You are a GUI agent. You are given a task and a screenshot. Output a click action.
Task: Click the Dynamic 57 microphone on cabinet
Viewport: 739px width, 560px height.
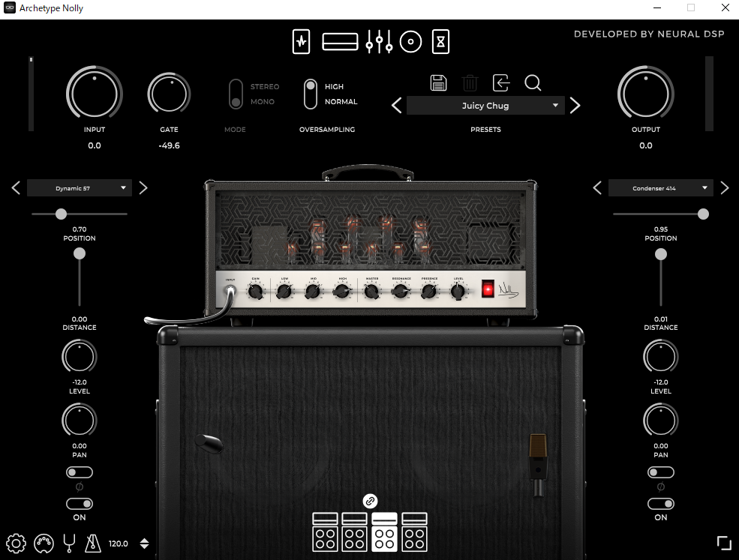point(209,443)
